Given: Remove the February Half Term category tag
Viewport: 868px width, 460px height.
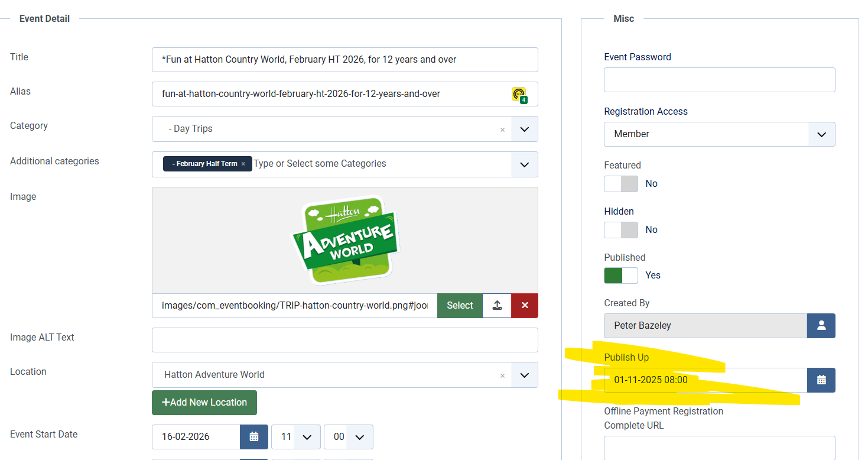Looking at the screenshot, I should [x=243, y=164].
